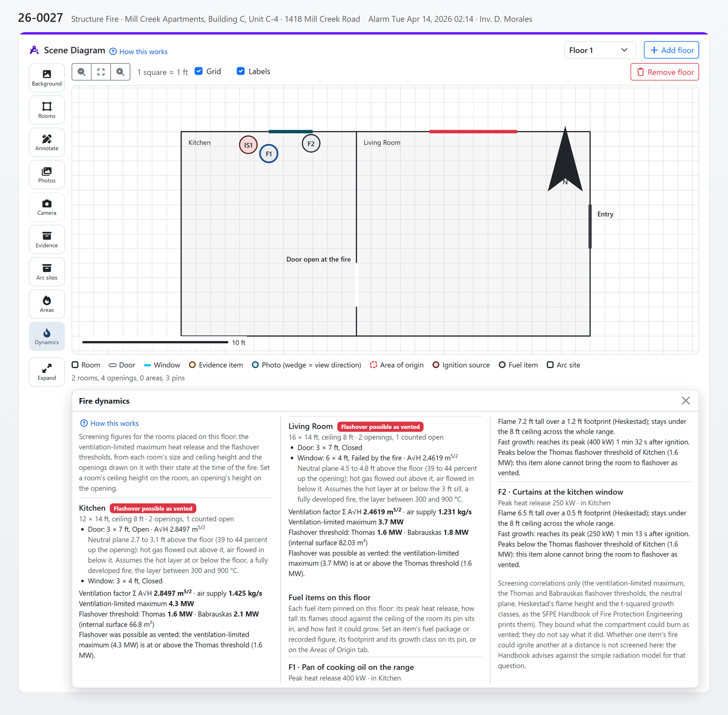Click the Expand diagram button

point(47,372)
